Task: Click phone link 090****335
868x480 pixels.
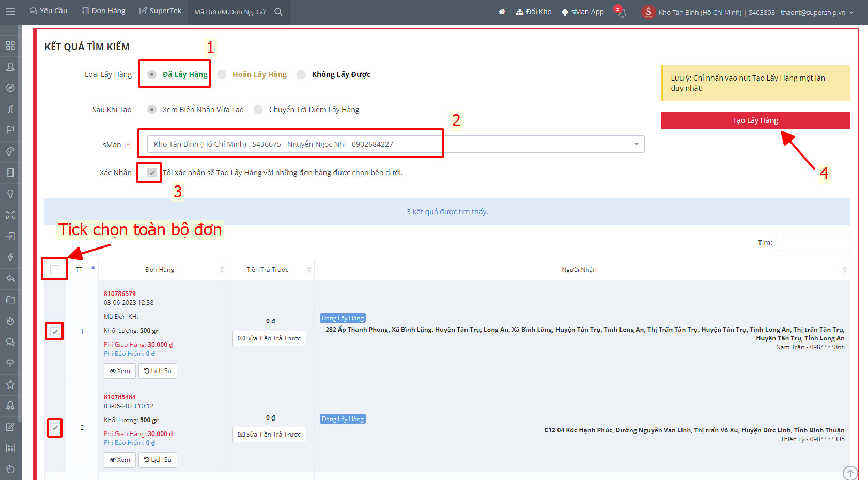Action: click(827, 439)
